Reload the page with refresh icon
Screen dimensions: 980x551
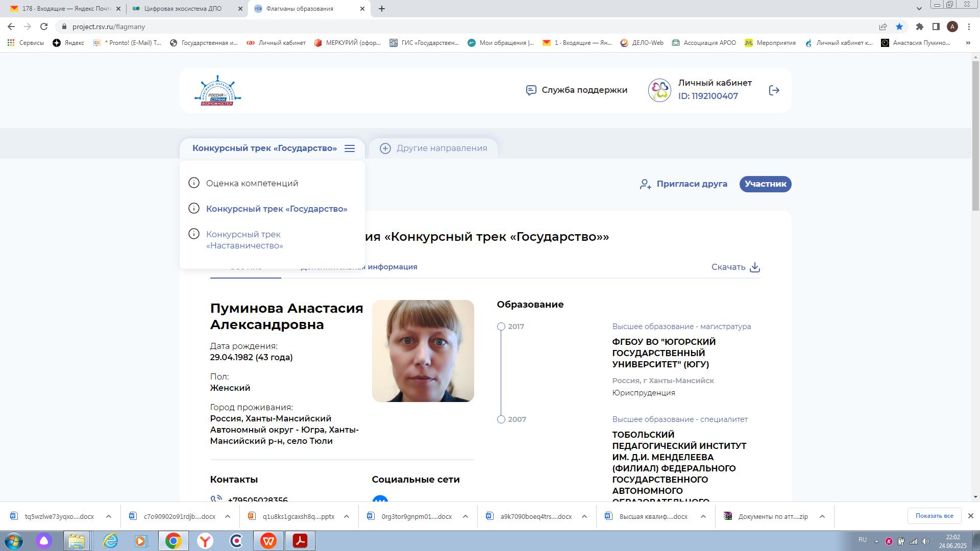tap(44, 27)
